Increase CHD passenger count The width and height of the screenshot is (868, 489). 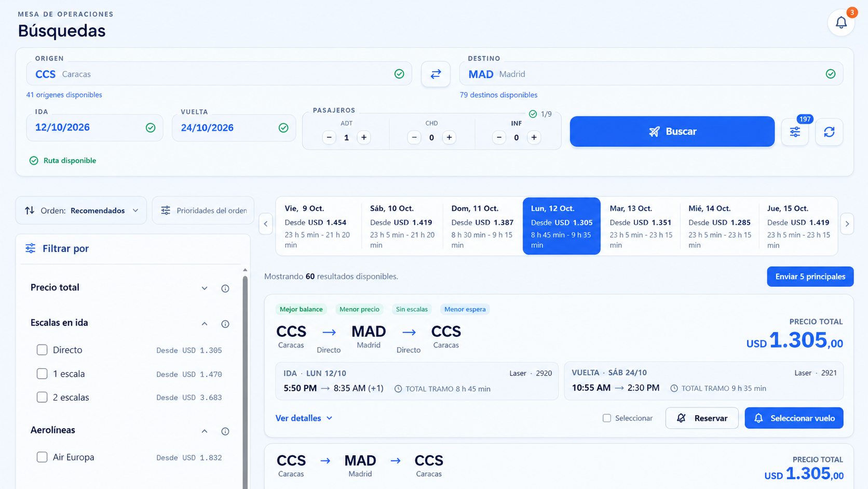(x=449, y=137)
